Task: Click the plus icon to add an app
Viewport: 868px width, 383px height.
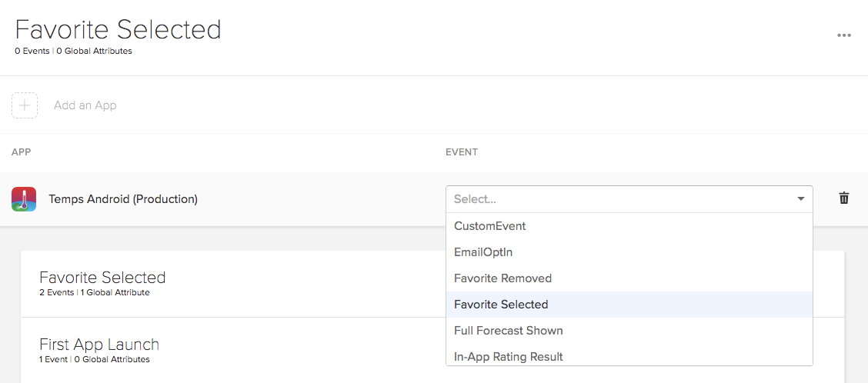Action: point(25,105)
